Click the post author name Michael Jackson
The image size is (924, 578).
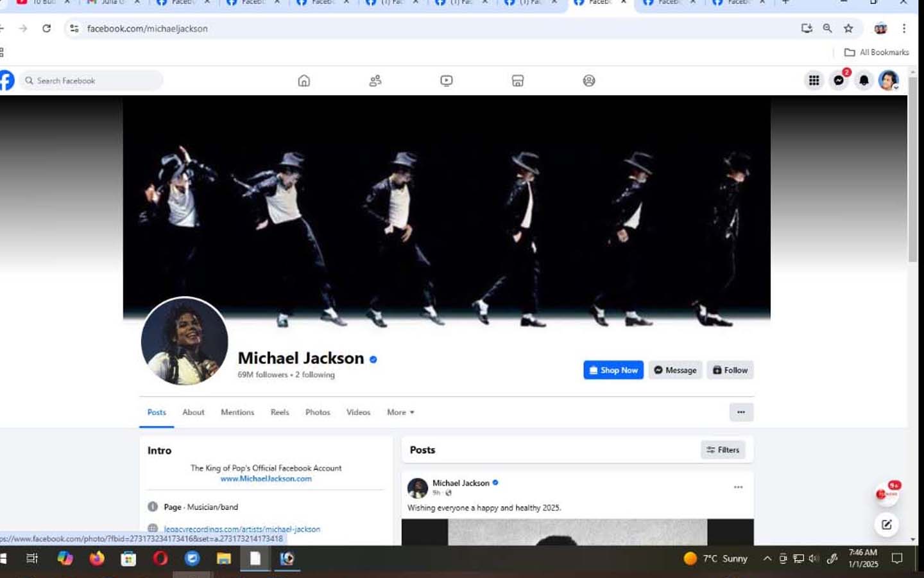click(461, 483)
